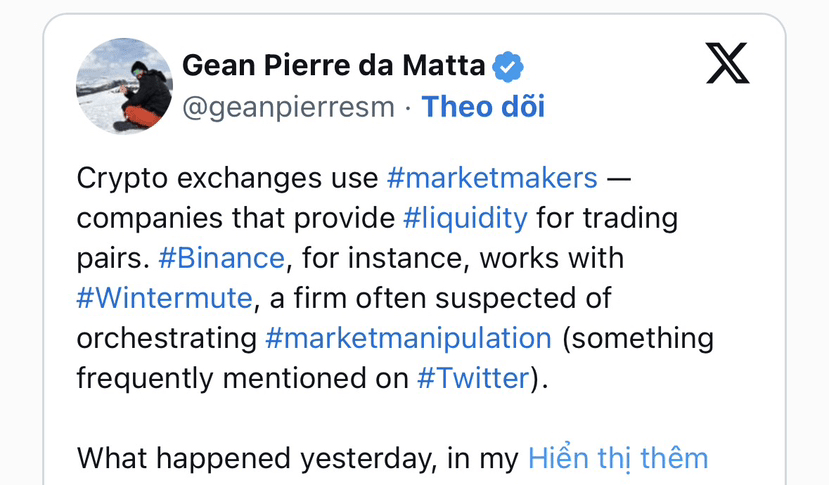Expand the post with Hiển thị thêm
829x485 pixels.
click(x=617, y=458)
